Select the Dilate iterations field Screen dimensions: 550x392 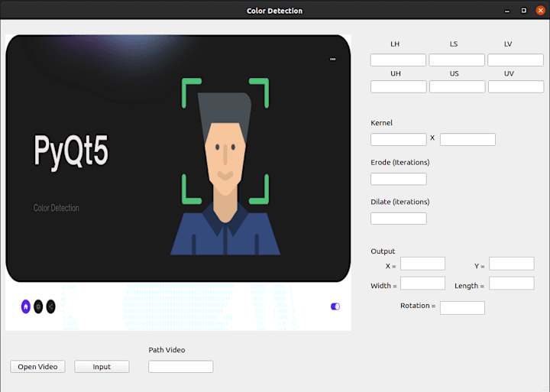click(399, 219)
